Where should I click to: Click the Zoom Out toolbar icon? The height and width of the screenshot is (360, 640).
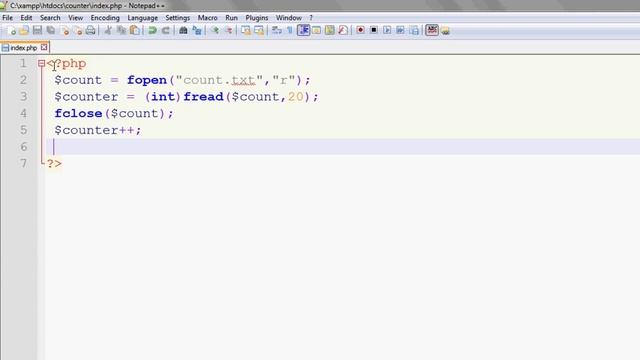(x=228, y=30)
